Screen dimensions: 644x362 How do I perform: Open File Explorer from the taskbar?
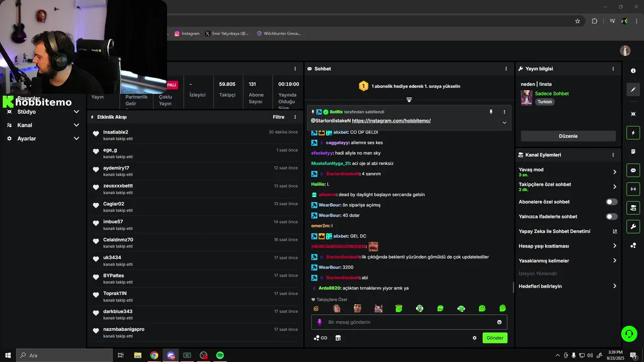point(137,355)
